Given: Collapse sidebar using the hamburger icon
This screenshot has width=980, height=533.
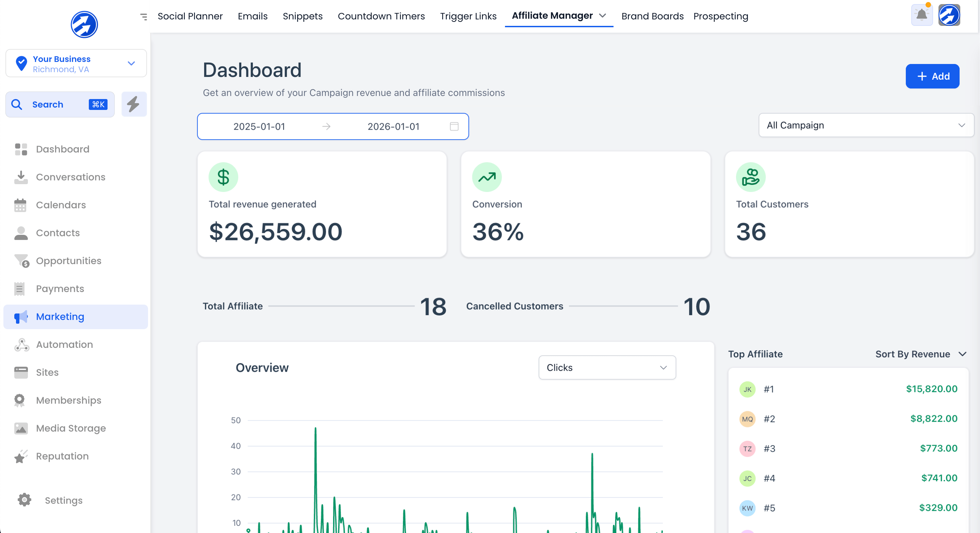Looking at the screenshot, I should (143, 16).
